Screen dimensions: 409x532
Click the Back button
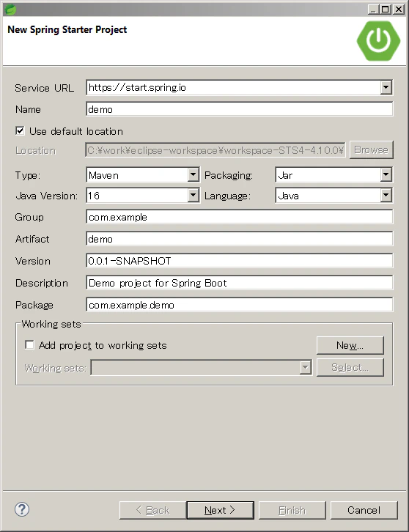pos(152,510)
